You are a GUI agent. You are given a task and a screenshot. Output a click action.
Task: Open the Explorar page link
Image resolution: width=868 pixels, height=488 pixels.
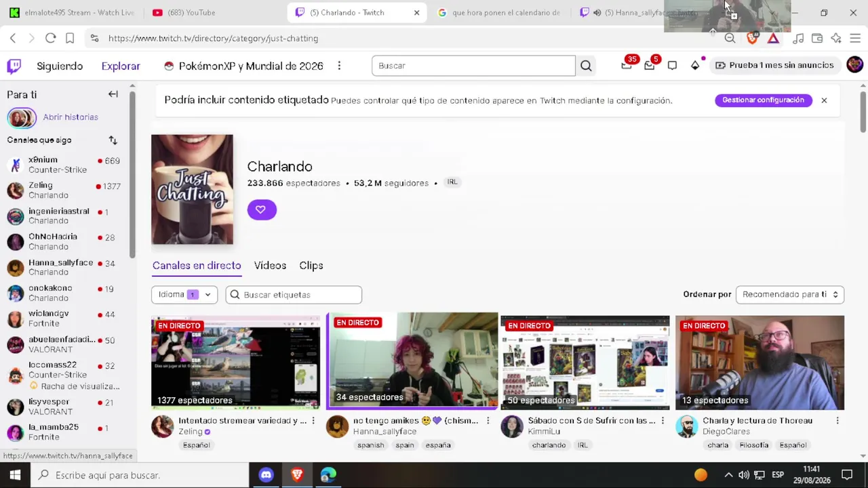pos(121,66)
